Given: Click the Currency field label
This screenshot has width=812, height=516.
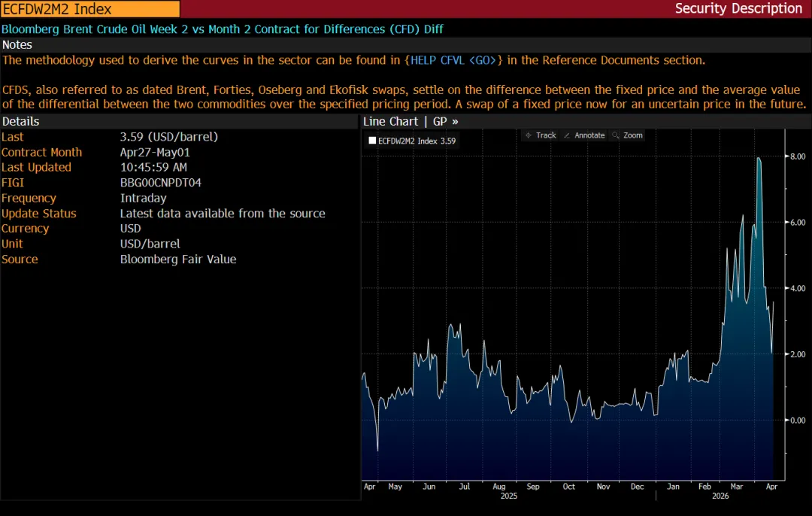Looking at the screenshot, I should pyautogui.click(x=25, y=229).
